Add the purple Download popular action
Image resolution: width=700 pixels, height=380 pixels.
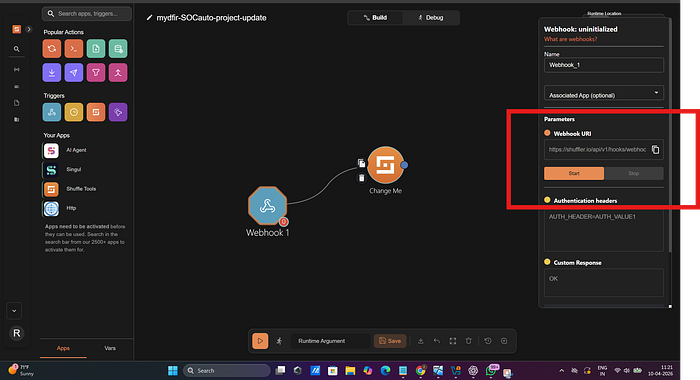tap(52, 72)
